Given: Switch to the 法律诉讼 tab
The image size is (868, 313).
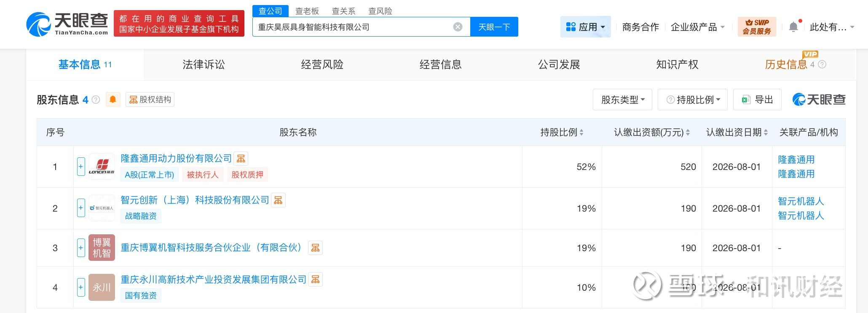Looking at the screenshot, I should coord(204,64).
